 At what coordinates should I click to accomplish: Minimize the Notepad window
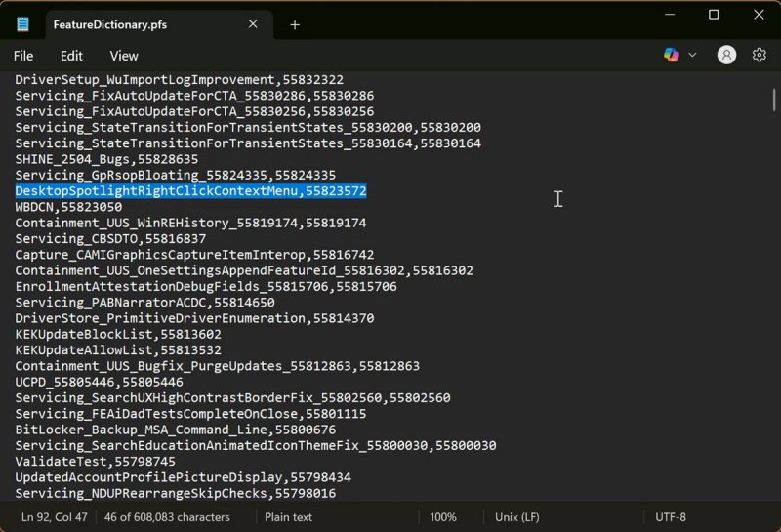point(670,15)
